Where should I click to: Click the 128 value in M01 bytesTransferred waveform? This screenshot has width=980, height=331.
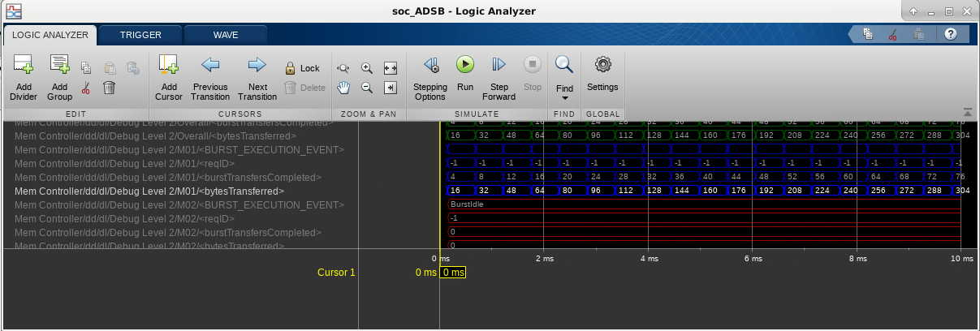click(654, 191)
